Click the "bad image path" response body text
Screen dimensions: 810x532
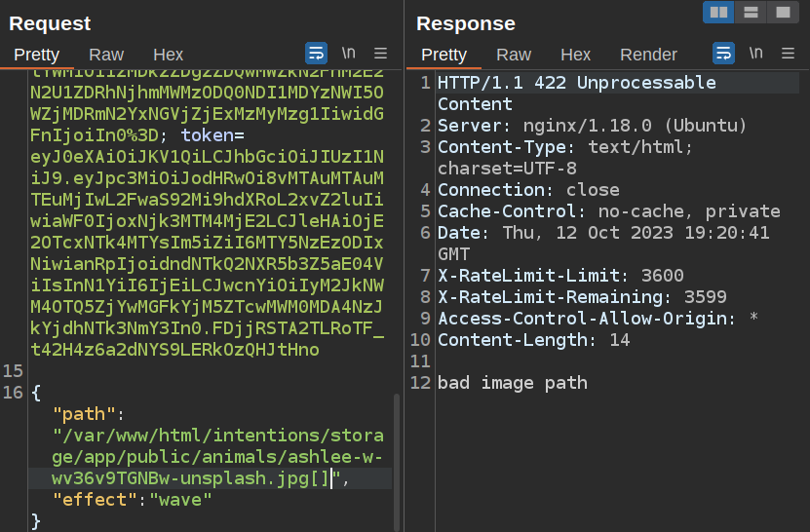pos(513,383)
